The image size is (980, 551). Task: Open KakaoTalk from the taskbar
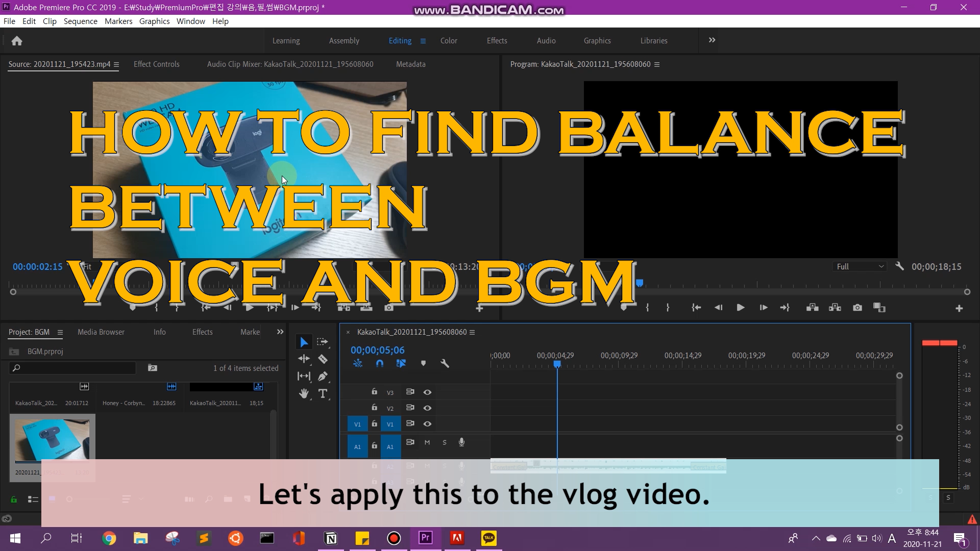pos(488,538)
